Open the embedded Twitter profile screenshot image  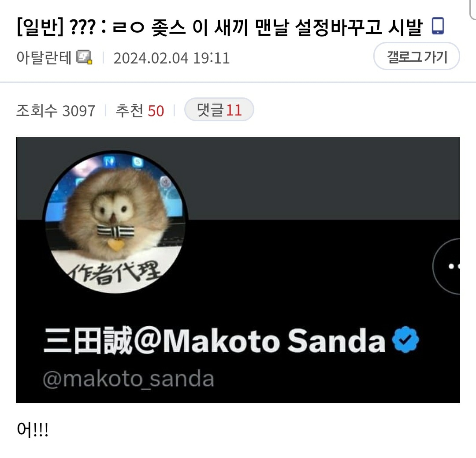pyautogui.click(x=238, y=270)
